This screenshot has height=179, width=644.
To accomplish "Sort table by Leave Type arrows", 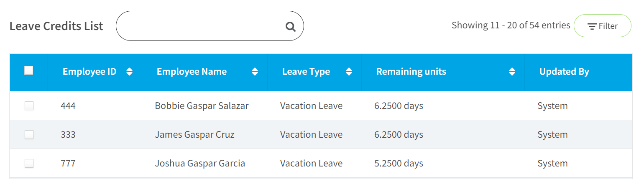I will pyautogui.click(x=349, y=72).
